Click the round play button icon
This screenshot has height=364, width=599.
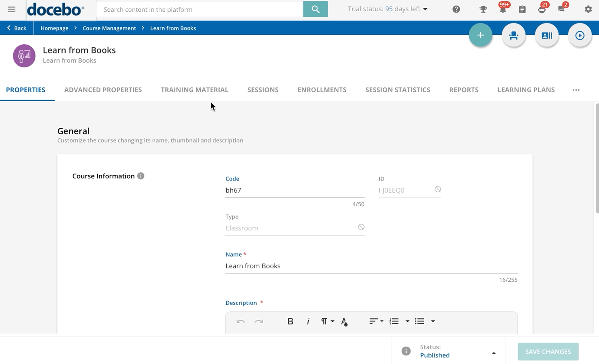(x=579, y=35)
